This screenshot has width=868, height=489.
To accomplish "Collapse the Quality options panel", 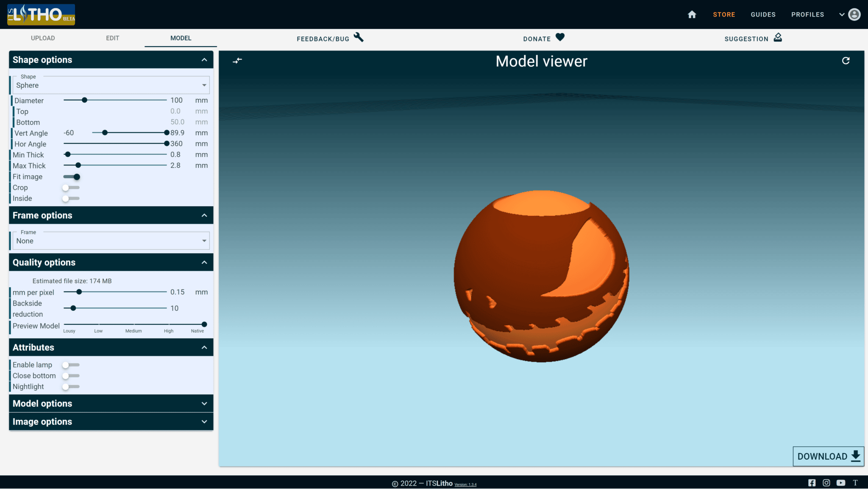I will click(x=204, y=263).
